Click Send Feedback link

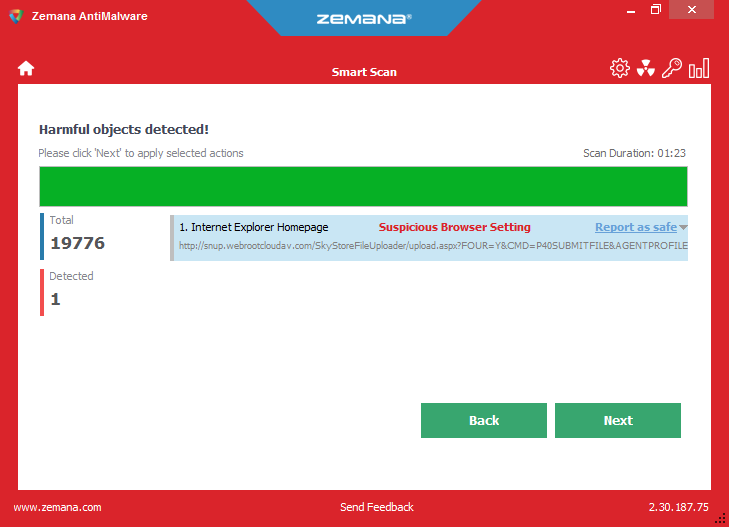point(377,507)
